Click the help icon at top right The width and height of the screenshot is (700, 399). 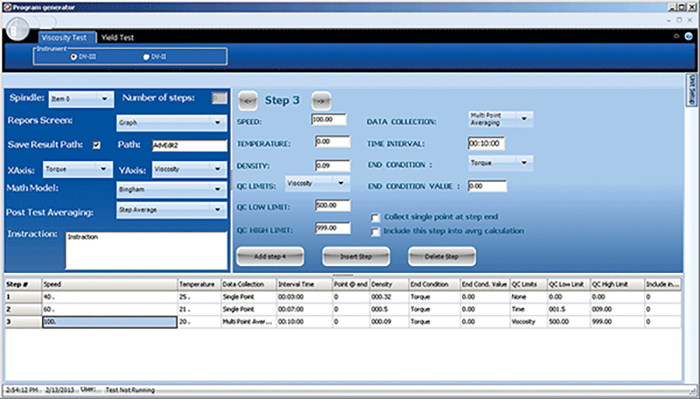tap(689, 37)
